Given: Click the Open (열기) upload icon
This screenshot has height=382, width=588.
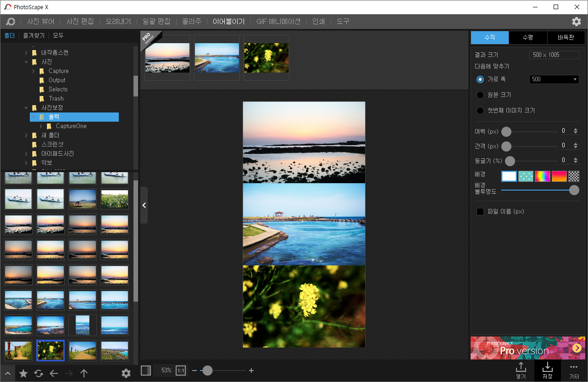Looking at the screenshot, I should click(x=521, y=371).
